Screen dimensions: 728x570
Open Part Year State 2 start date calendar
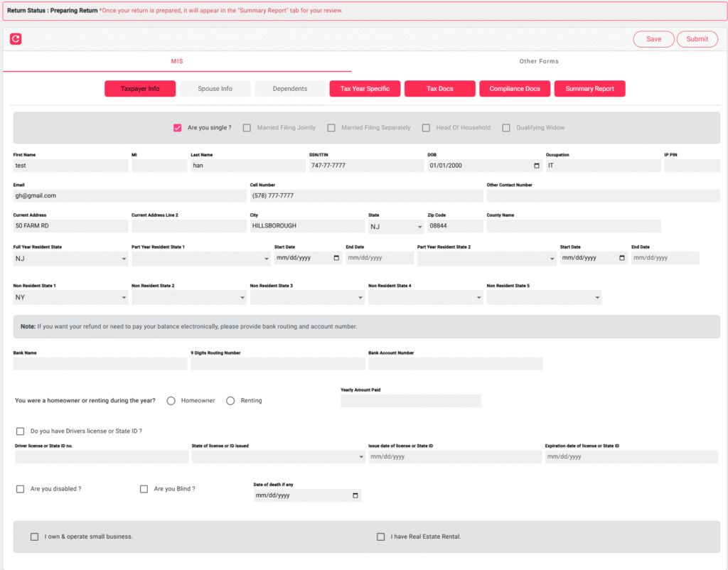(622, 258)
